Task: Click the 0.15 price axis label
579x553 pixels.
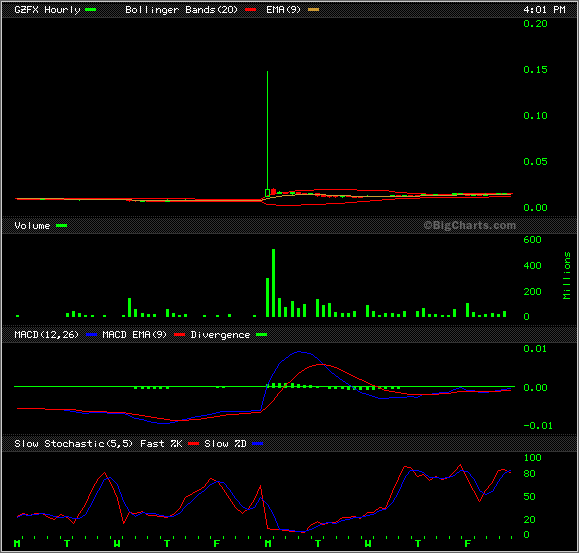Action: pos(535,70)
